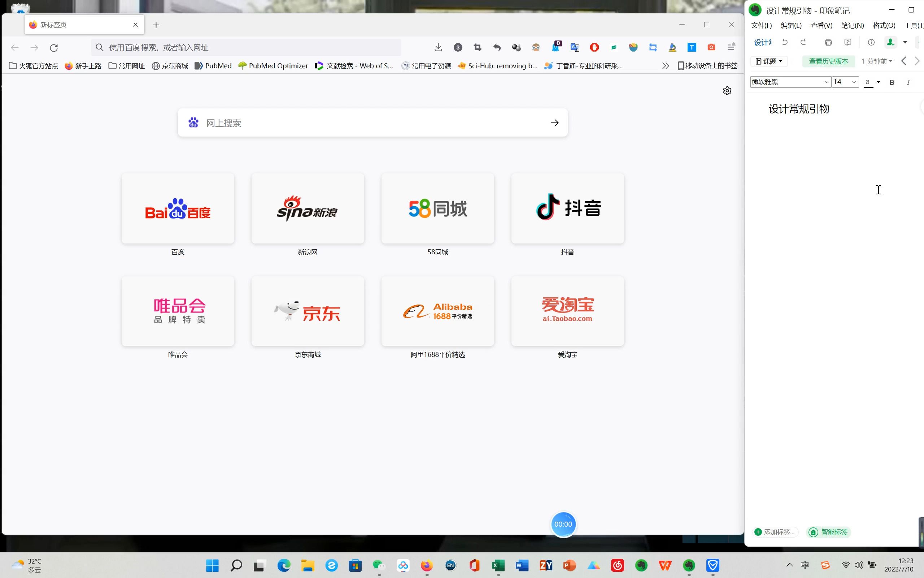Open new tab page settings gear
The width and height of the screenshot is (924, 578).
(727, 91)
